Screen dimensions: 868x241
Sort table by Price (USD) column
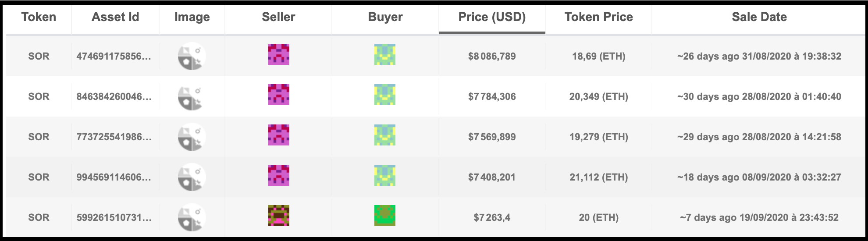[x=492, y=17]
